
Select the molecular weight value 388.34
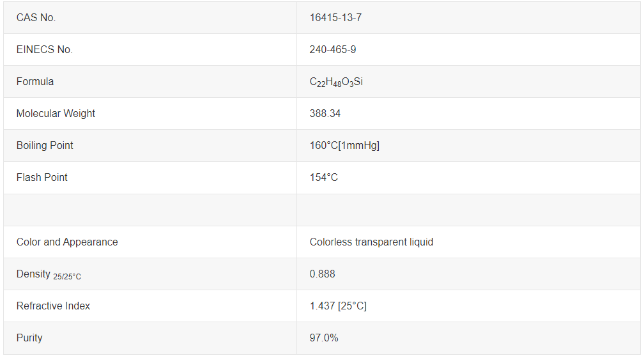coord(325,114)
